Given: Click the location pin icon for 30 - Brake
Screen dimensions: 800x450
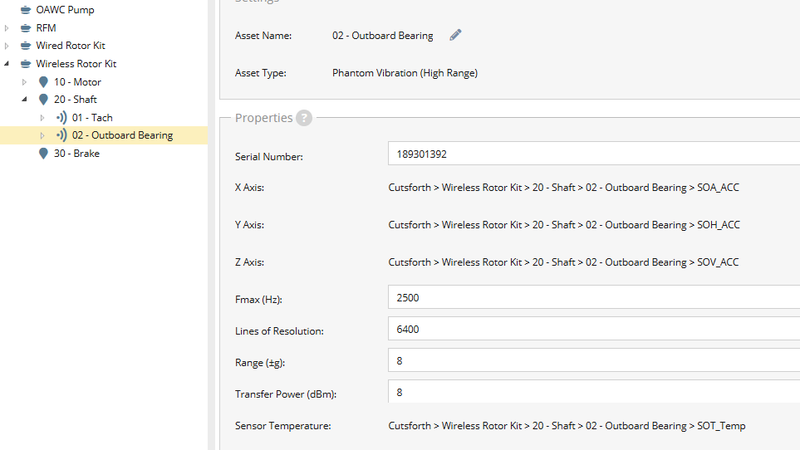Looking at the screenshot, I should click(43, 153).
